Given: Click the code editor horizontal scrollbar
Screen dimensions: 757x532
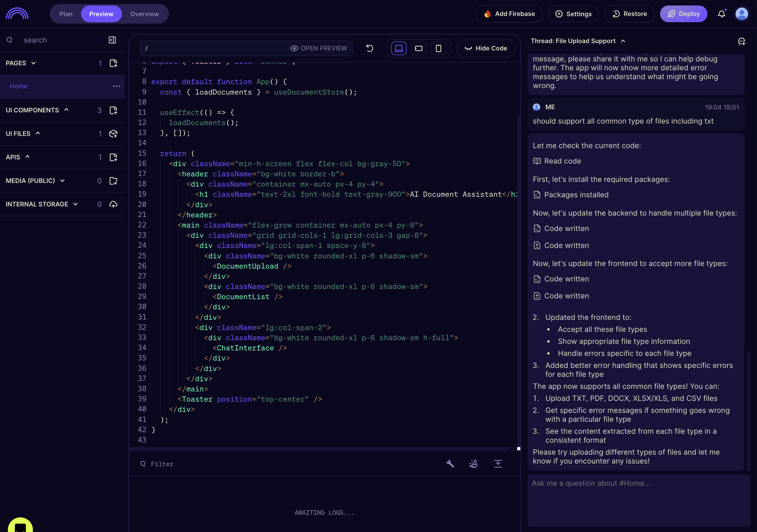Looking at the screenshot, I should [x=319, y=449].
